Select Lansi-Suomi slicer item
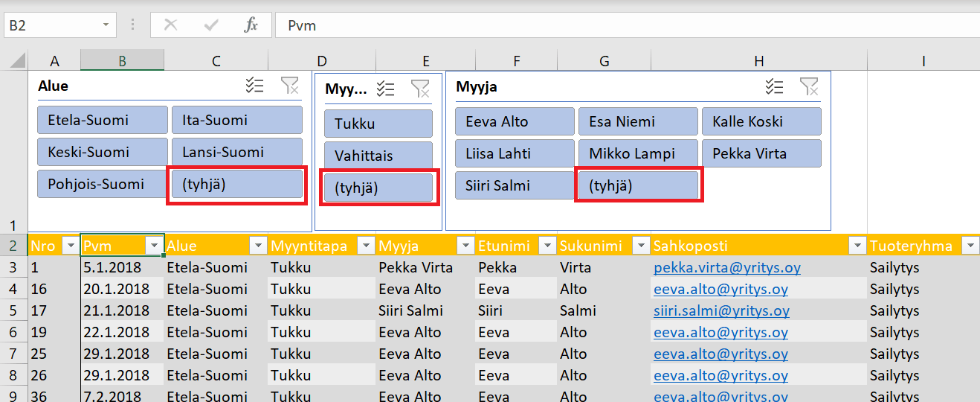 tap(237, 152)
